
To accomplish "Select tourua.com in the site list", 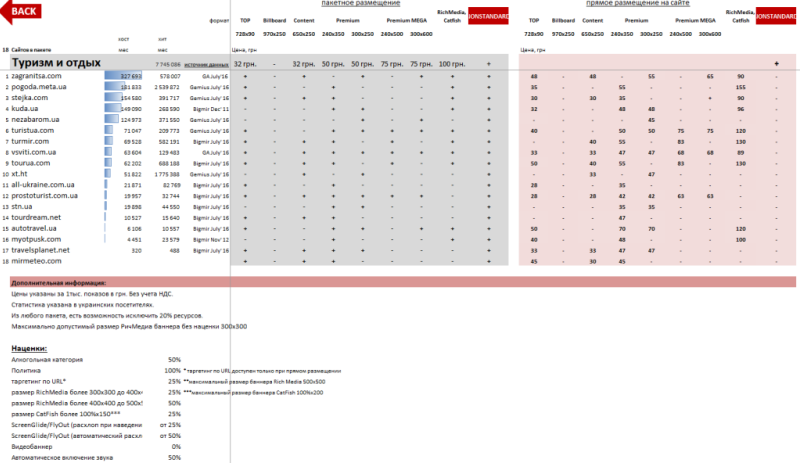I will click(31, 163).
